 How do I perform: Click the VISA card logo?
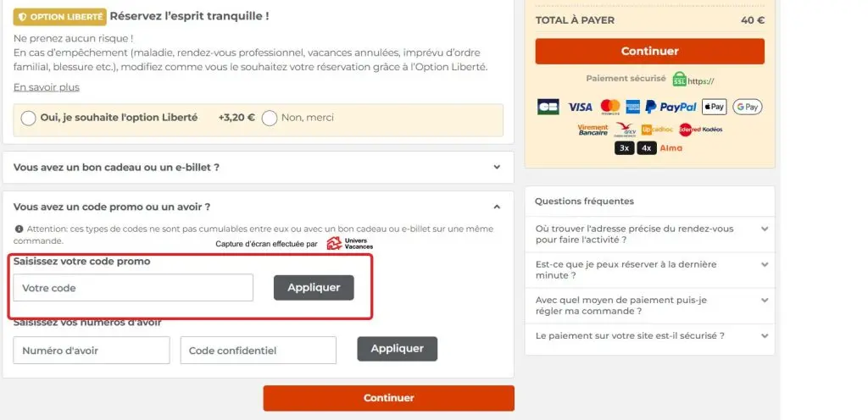tap(580, 108)
